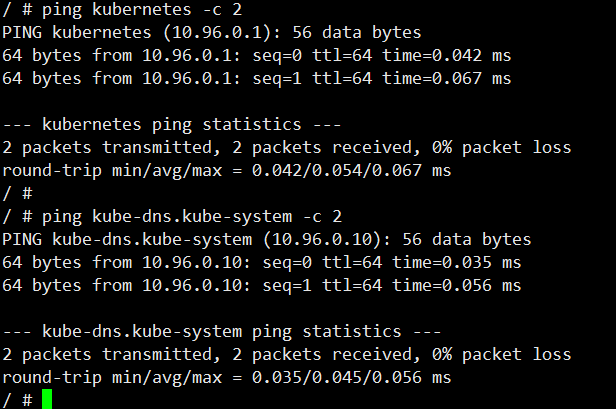Click the '0.035/0.045/0.056' round-trip values
616x409 pixels.
pos(337,378)
